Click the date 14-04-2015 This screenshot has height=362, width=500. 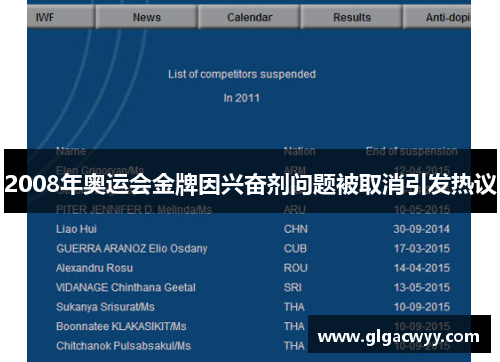click(x=422, y=268)
